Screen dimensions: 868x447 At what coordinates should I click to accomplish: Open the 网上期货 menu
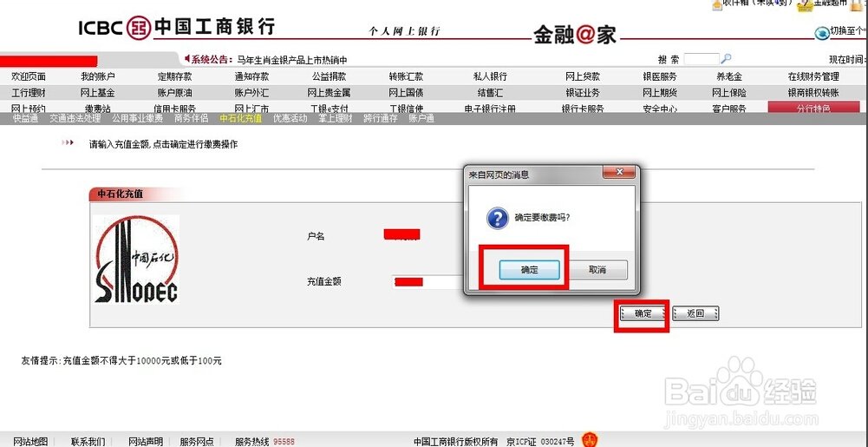[659, 93]
